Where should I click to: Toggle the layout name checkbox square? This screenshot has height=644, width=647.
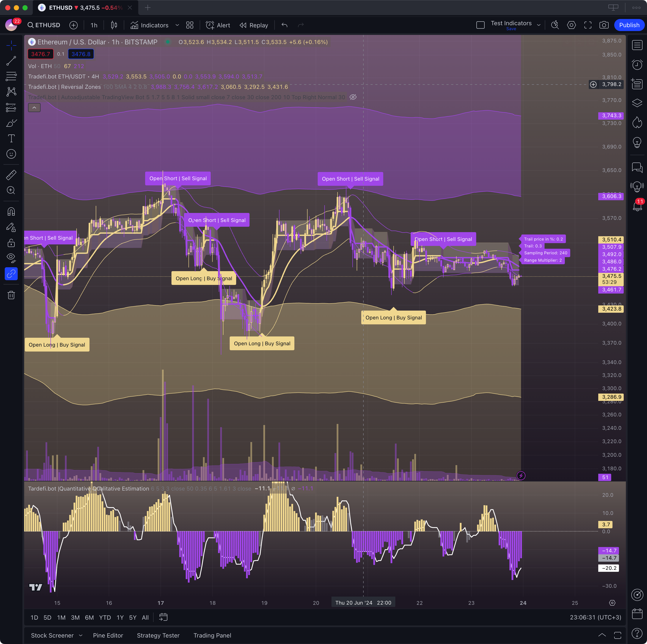pos(480,25)
